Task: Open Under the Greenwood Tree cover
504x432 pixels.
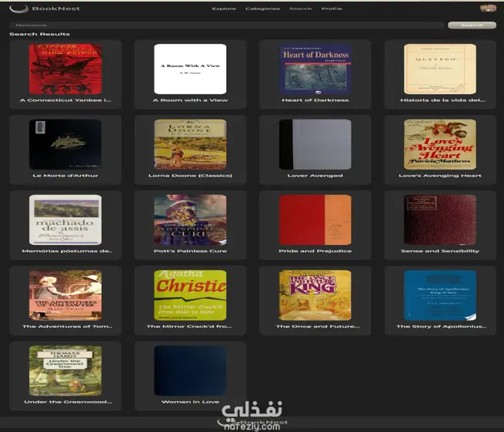Action: 65,371
